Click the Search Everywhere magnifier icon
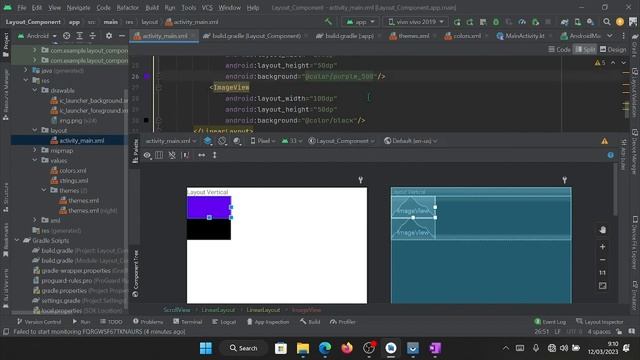 (607, 22)
